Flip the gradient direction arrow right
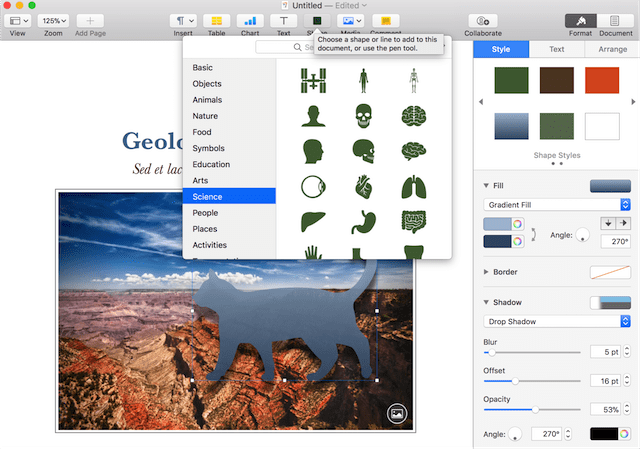Screen dimensions: 640x449 point(625,223)
